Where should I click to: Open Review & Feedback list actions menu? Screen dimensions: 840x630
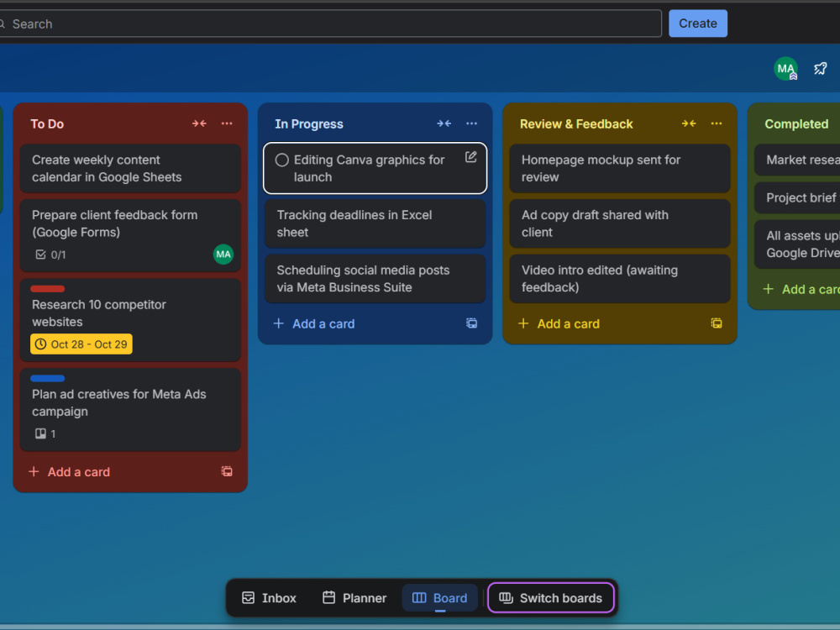(717, 123)
